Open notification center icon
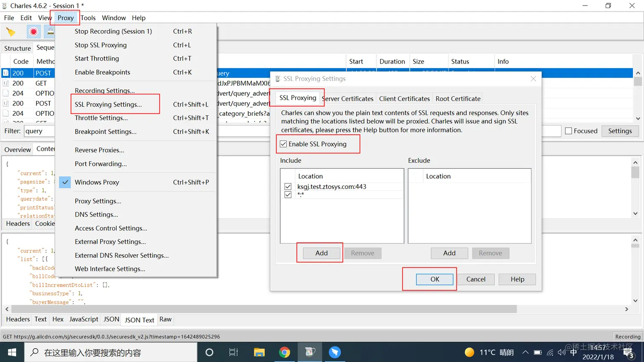 click(x=628, y=353)
